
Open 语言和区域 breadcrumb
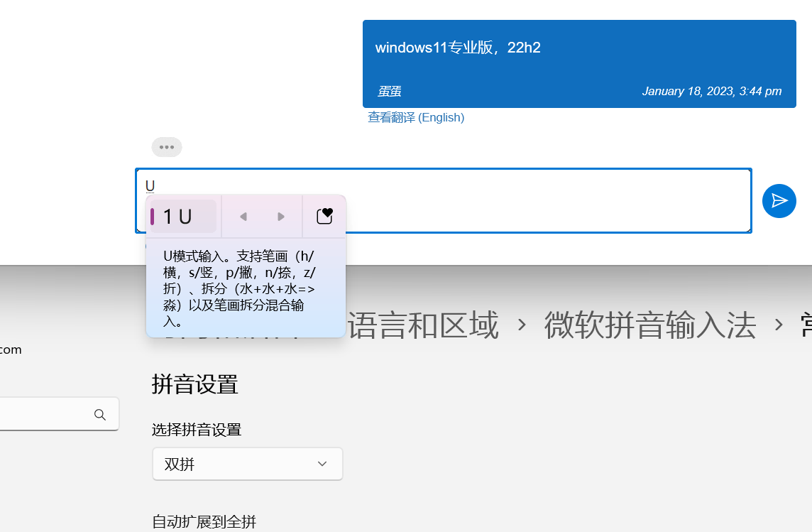coord(422,325)
